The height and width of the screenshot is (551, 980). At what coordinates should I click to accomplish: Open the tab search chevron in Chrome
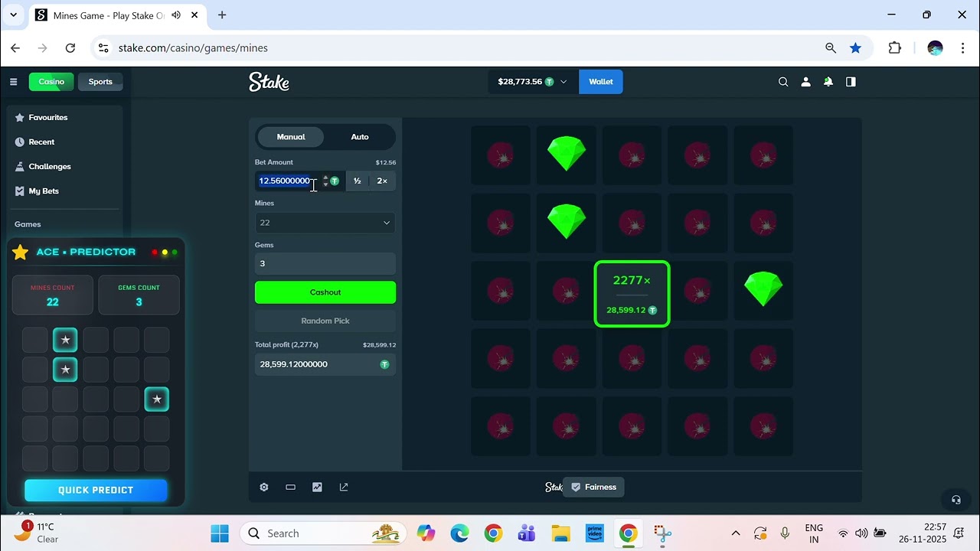(13, 15)
